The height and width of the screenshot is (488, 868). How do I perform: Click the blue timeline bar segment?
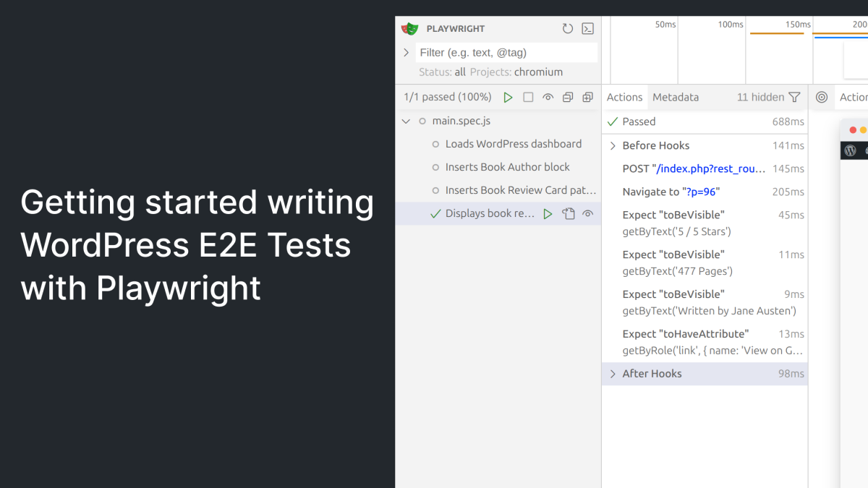[841, 37]
